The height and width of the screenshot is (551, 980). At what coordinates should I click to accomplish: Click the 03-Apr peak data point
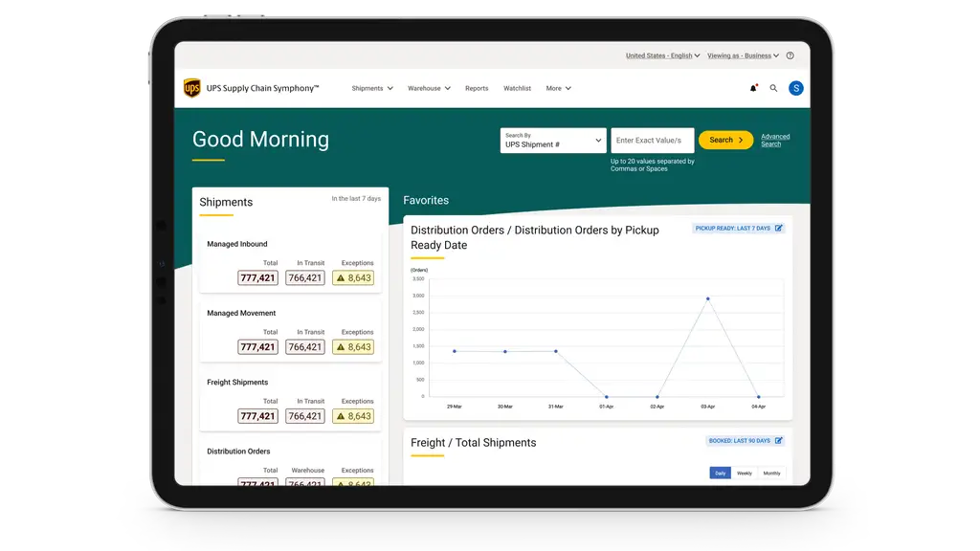click(x=707, y=299)
